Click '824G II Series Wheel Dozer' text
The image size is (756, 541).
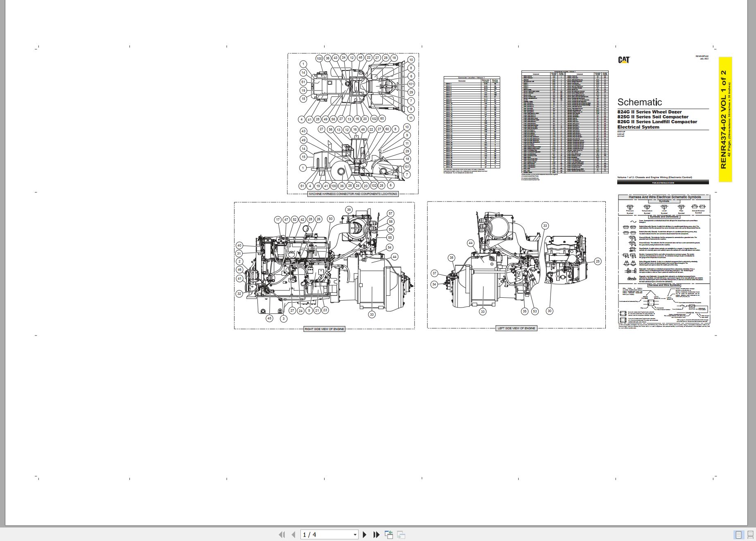tap(650, 112)
